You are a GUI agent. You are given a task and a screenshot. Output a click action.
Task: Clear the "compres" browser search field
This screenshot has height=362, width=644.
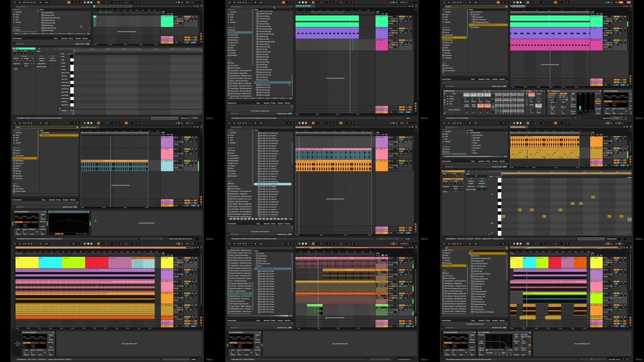pyautogui.click(x=507, y=6)
